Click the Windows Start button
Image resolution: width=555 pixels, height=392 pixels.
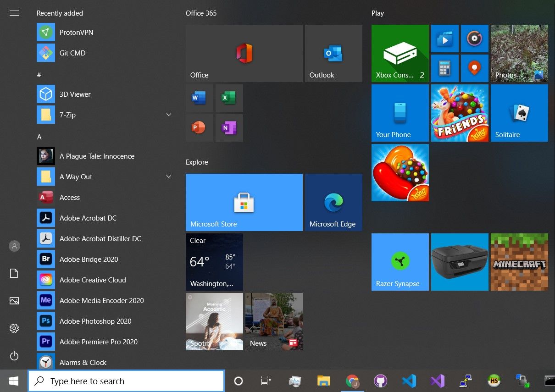click(x=14, y=381)
